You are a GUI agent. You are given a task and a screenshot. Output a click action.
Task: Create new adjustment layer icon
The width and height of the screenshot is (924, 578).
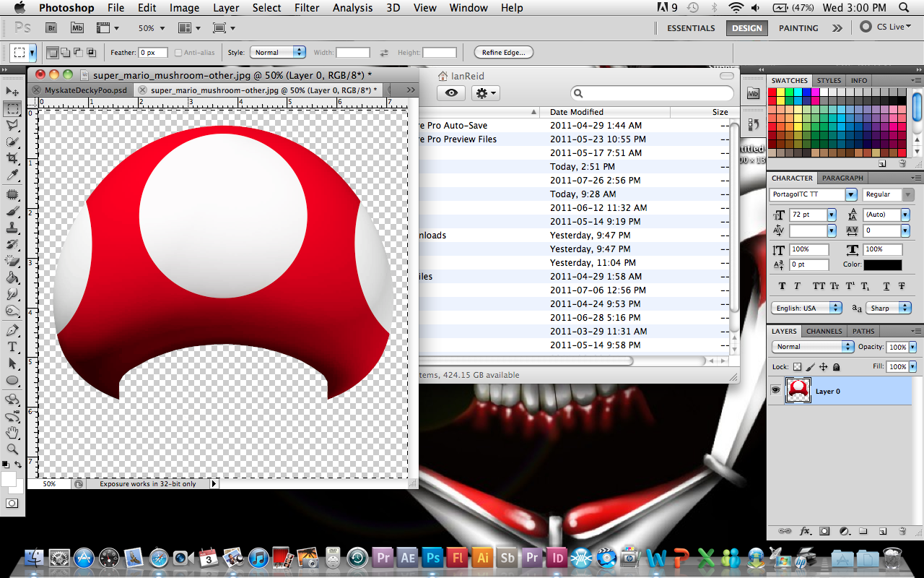pyautogui.click(x=843, y=531)
